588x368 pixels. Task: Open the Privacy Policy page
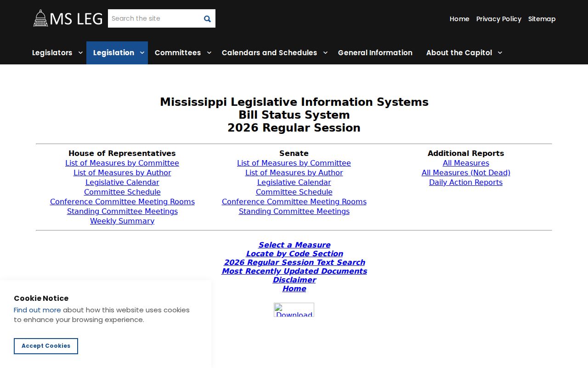[x=499, y=19]
